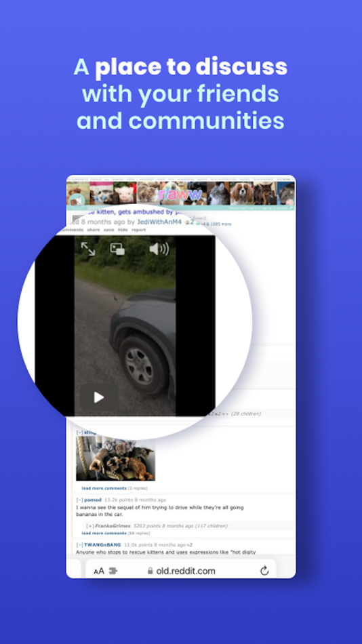Expand FrankaGrimes' collapsed comment
362x644 pixels.
coord(90,526)
